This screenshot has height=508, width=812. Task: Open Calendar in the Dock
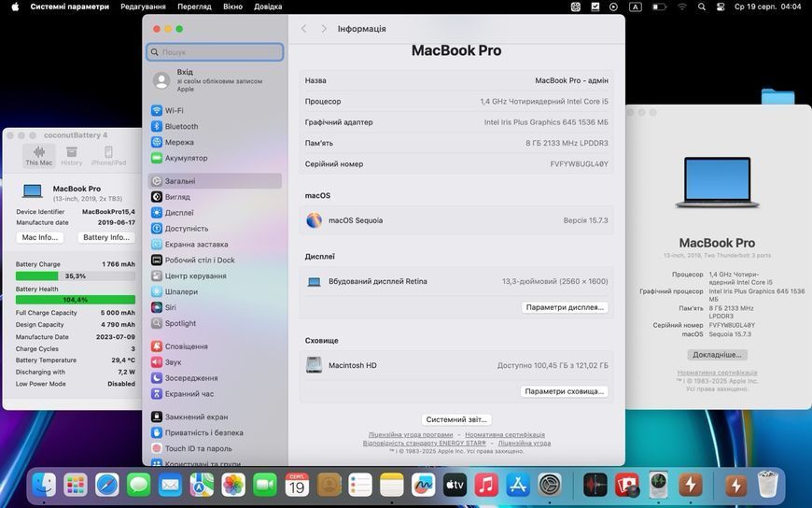pyautogui.click(x=297, y=486)
